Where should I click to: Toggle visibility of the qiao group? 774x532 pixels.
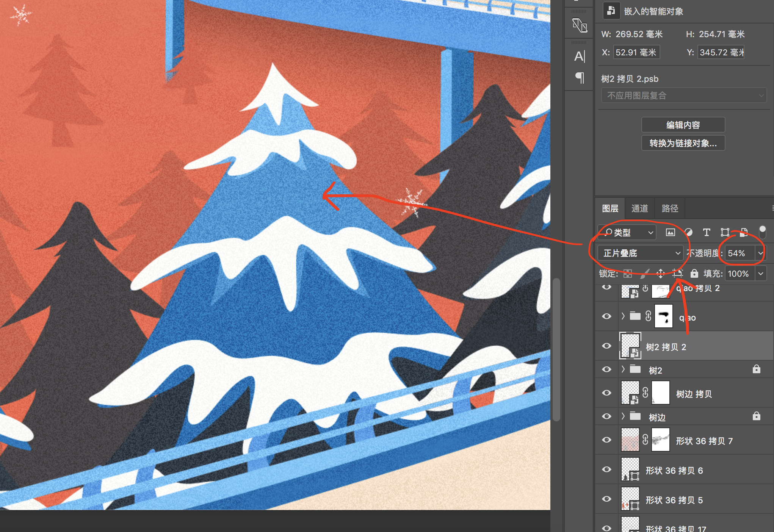point(606,316)
